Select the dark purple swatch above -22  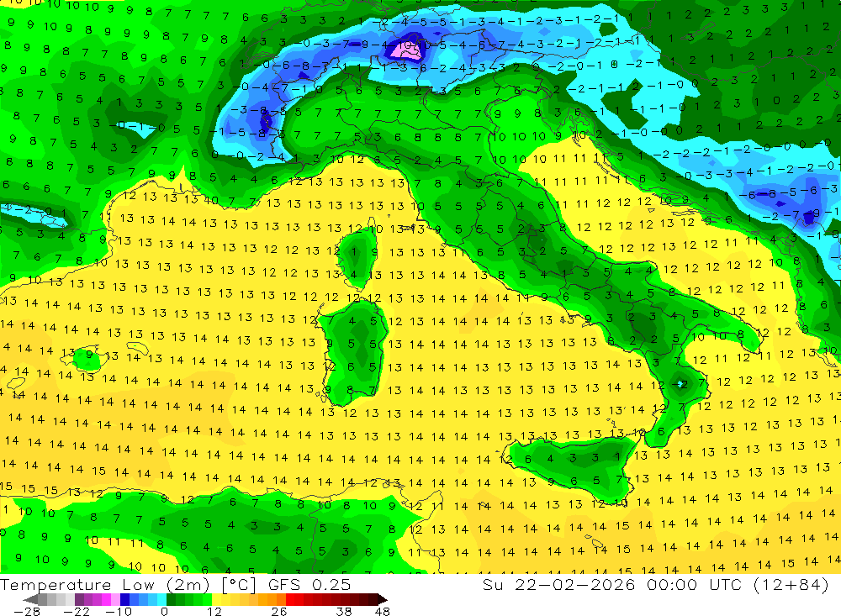79,599
